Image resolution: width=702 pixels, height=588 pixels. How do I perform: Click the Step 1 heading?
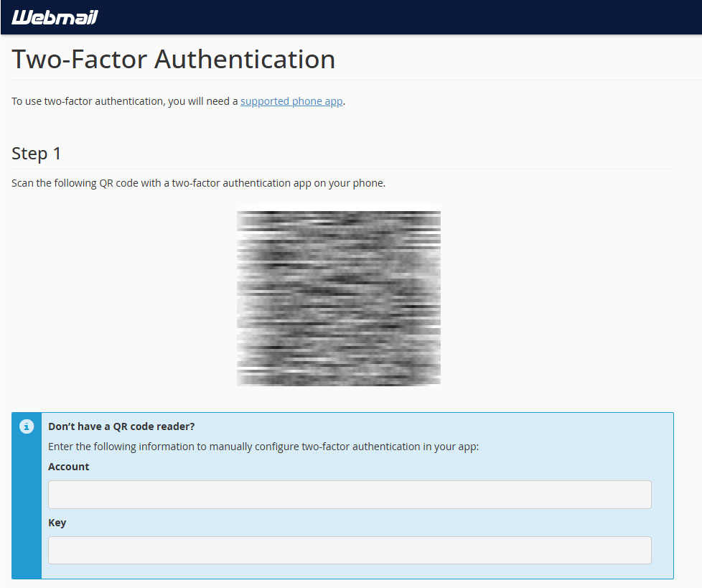[37, 153]
